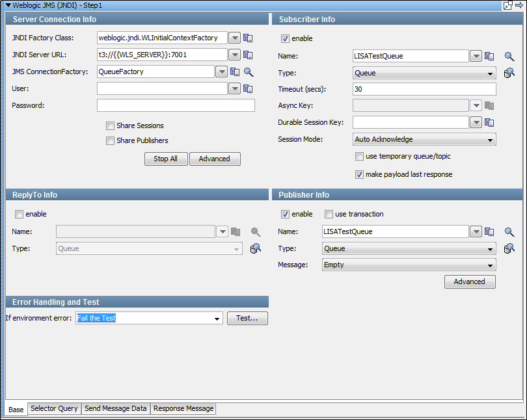Click the Test button in Error Handling

point(247,318)
